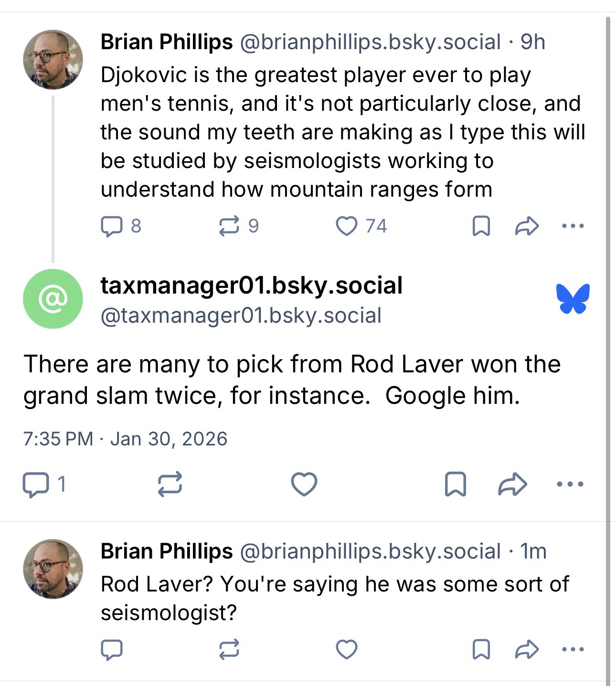This screenshot has width=616, height=686.
Task: Open the @taxmanager01.bsky.social handle link
Action: click(x=241, y=316)
